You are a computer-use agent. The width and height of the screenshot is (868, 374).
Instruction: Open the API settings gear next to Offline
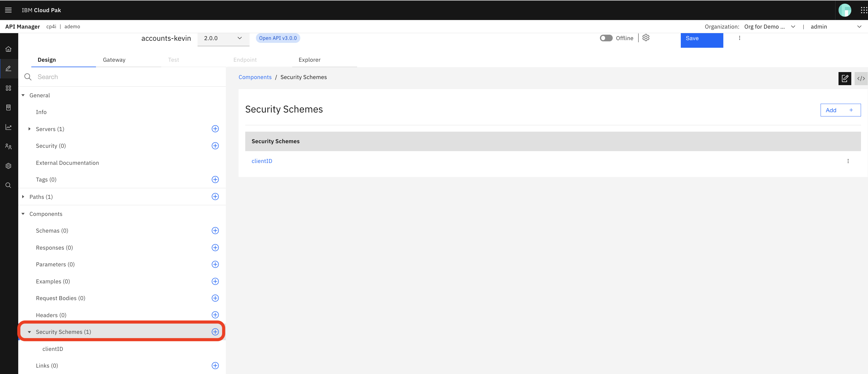(x=646, y=38)
